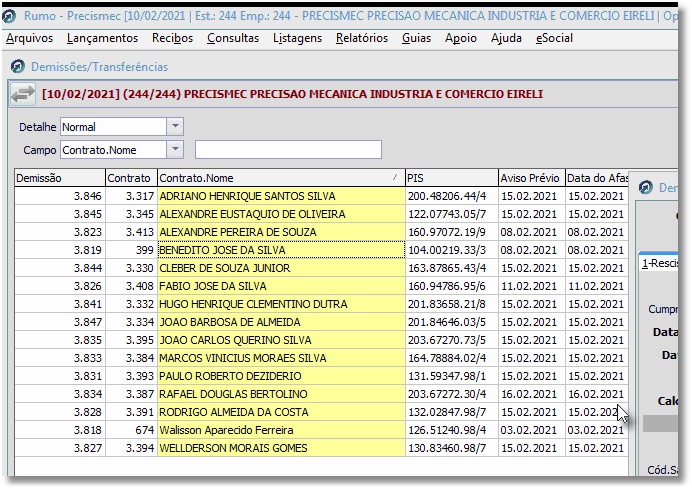Viewport: 692px width, 490px height.
Task: Open the Ajuda menu
Action: [506, 38]
